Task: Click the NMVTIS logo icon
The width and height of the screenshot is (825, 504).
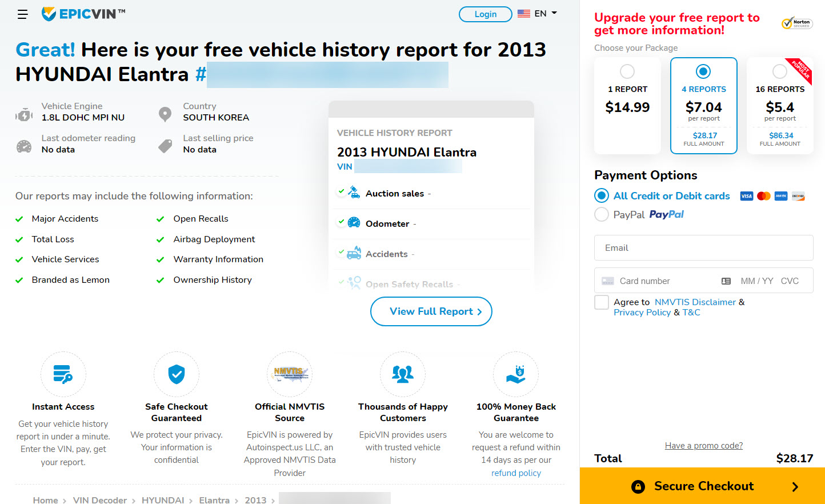Action: click(290, 374)
